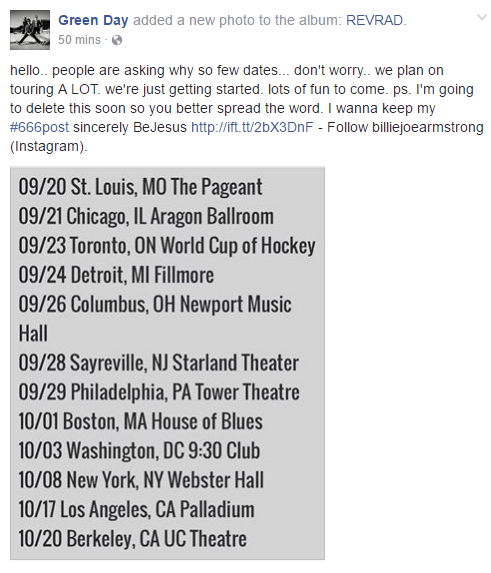This screenshot has width=491, height=573.
Task: Click the Green Day profile picture
Action: coord(30,30)
